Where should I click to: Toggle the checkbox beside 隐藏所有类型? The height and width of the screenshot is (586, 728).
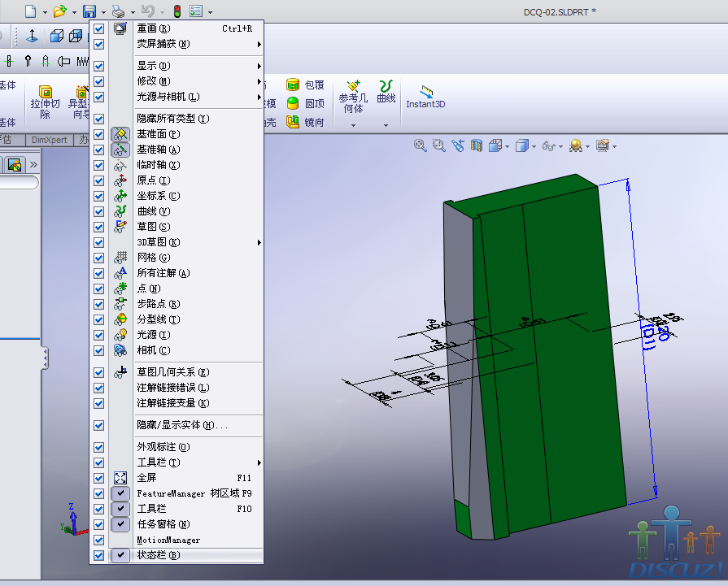tap(98, 119)
